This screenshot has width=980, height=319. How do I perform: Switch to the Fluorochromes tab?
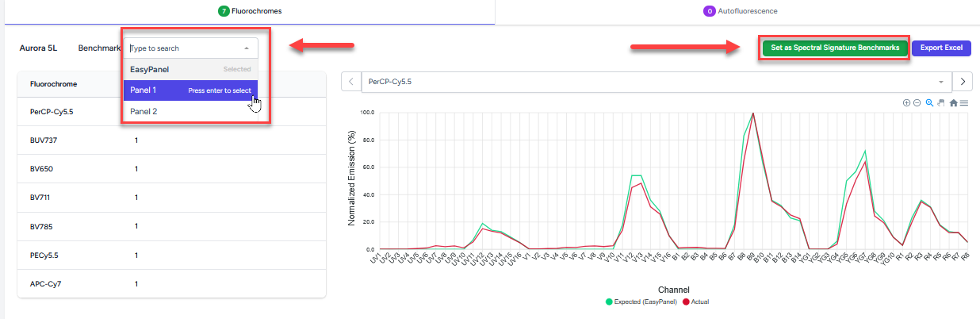(250, 11)
